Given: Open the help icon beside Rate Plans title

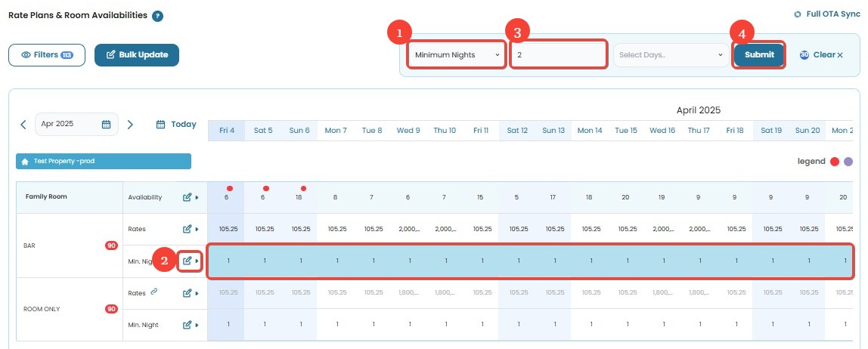Looking at the screenshot, I should pyautogui.click(x=158, y=16).
